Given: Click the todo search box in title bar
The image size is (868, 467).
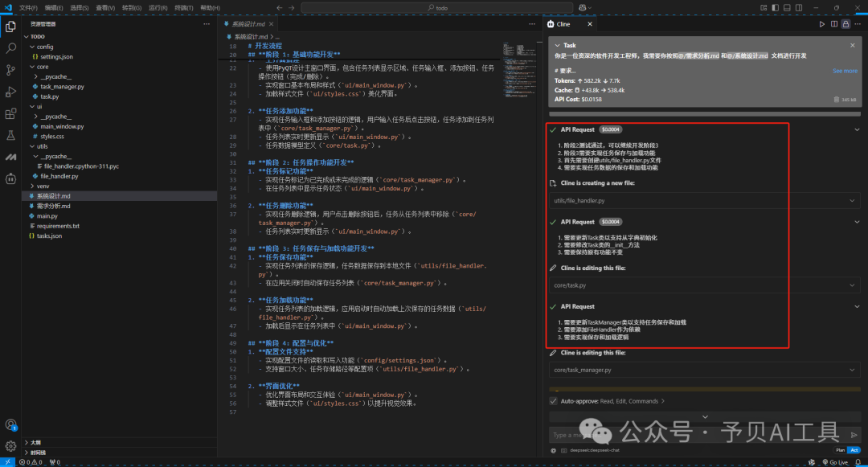Looking at the screenshot, I should (x=436, y=8).
